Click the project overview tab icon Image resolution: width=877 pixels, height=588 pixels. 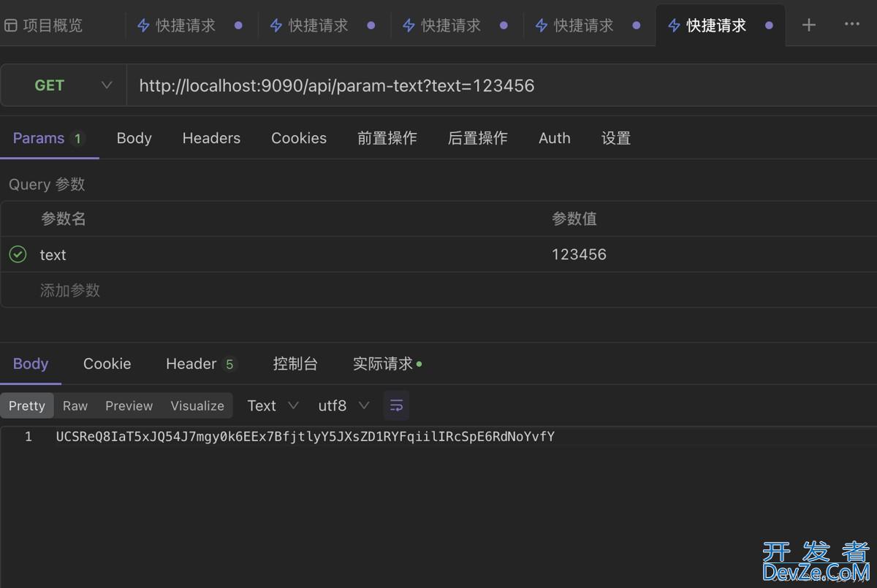[x=11, y=26]
